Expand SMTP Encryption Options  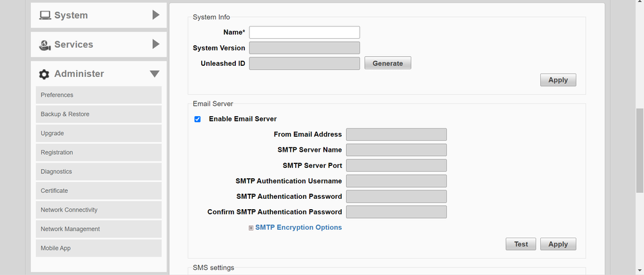[x=298, y=227]
